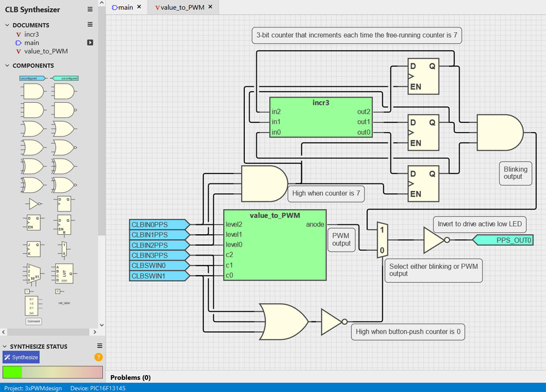Select the Comment component in the palette
The height and width of the screenshot is (392, 546).
point(34,321)
